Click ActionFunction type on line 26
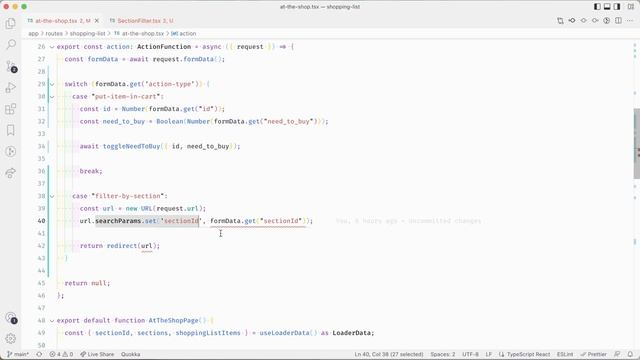The image size is (640, 360). 164,47
